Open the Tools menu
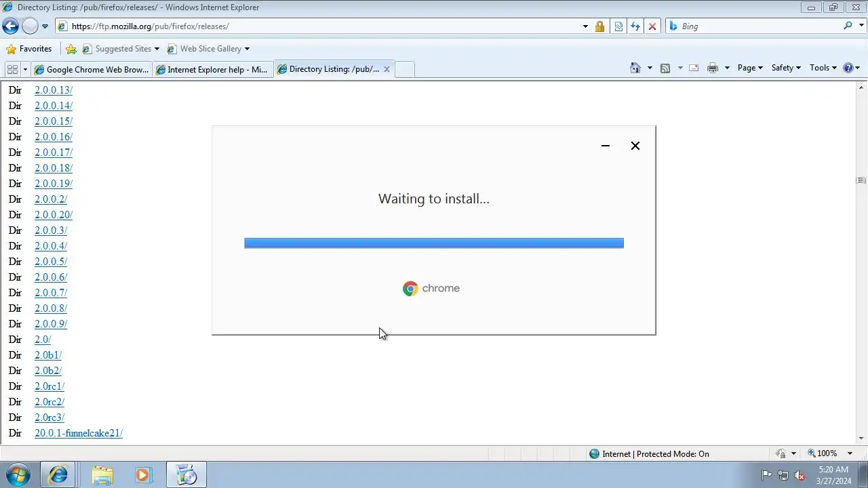Screen dimensions: 868x488 (823, 68)
